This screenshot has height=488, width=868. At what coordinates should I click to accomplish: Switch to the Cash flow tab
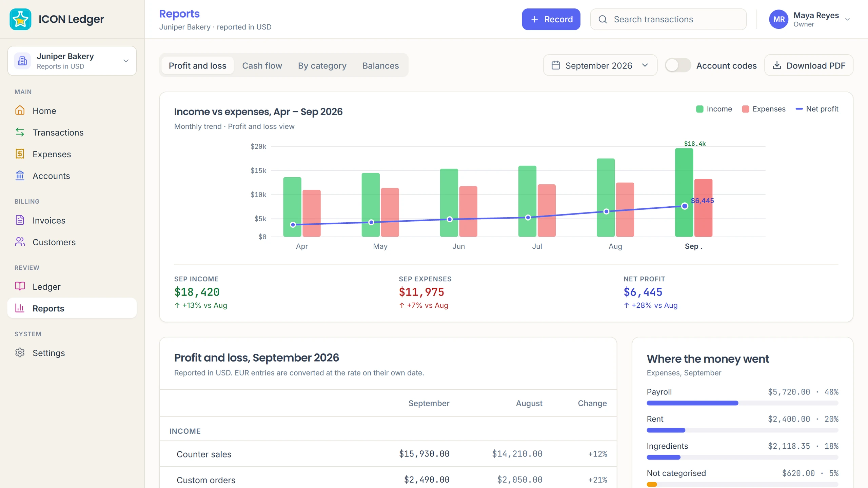click(x=262, y=65)
